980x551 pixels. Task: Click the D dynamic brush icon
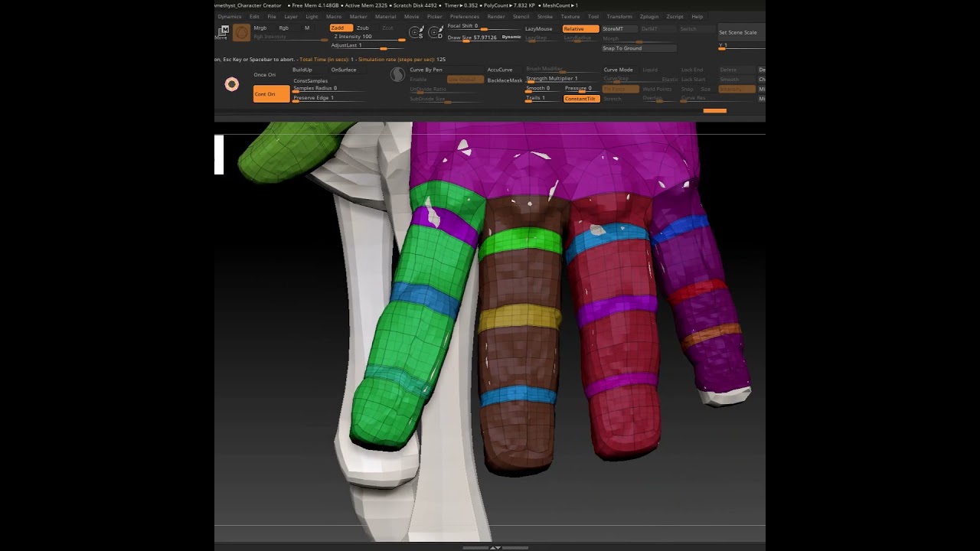(435, 32)
